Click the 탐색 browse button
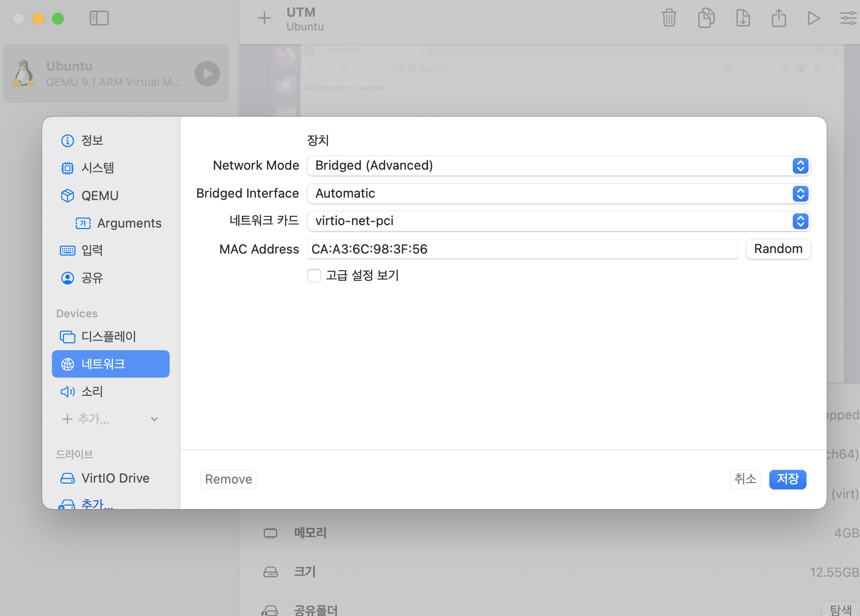Screen dimensions: 860x616 (x=840, y=610)
